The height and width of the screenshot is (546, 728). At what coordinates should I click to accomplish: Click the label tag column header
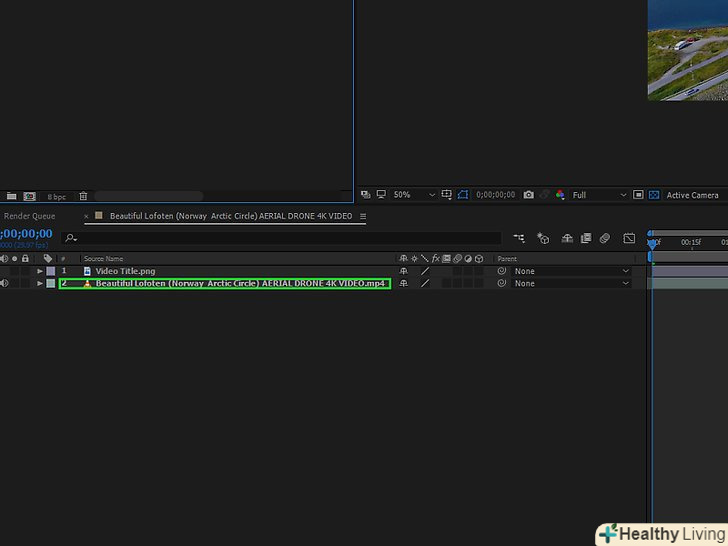tap(48, 259)
